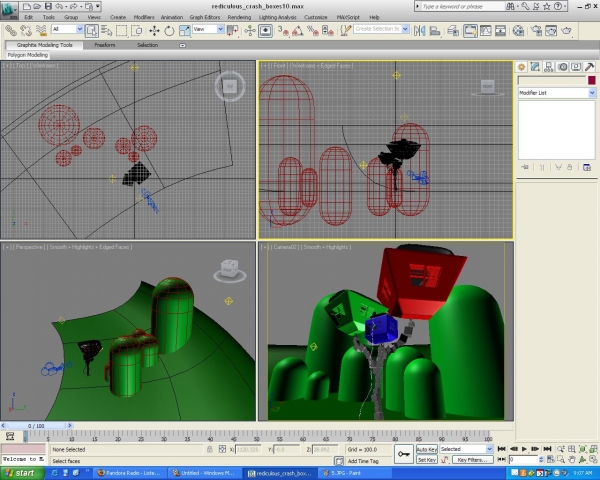Expand the Undo history arrow
The width and height of the screenshot is (600, 480).
66,6
